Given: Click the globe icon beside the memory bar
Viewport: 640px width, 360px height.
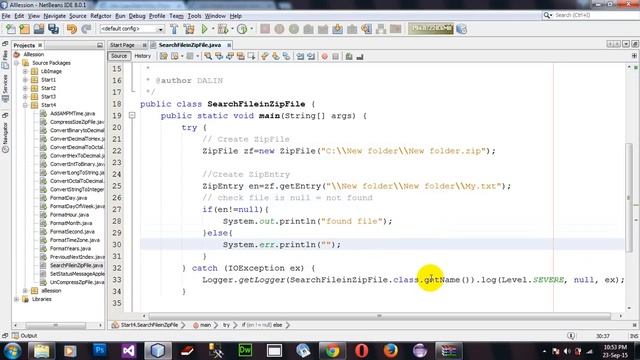Looking at the screenshot, I should (462, 29).
